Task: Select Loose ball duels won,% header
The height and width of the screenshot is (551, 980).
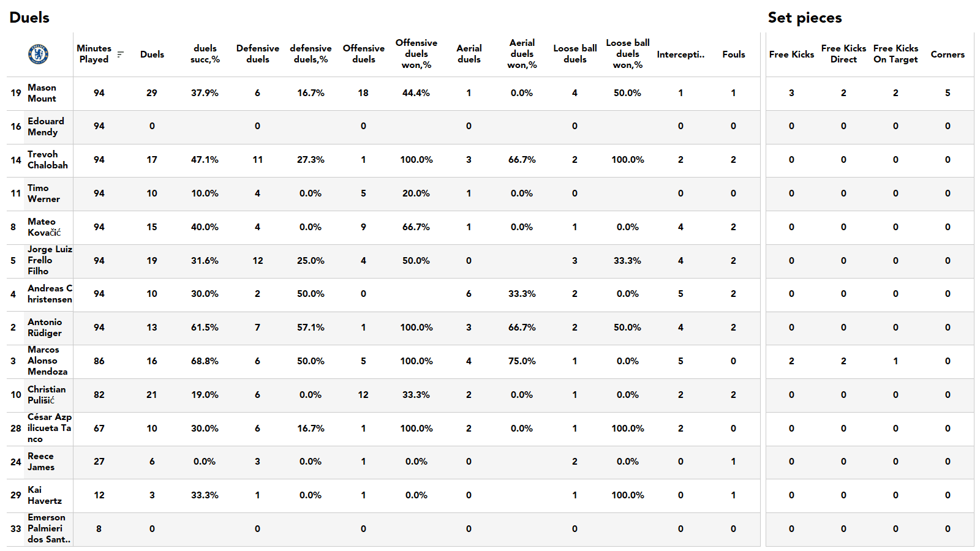Action: click(x=628, y=54)
